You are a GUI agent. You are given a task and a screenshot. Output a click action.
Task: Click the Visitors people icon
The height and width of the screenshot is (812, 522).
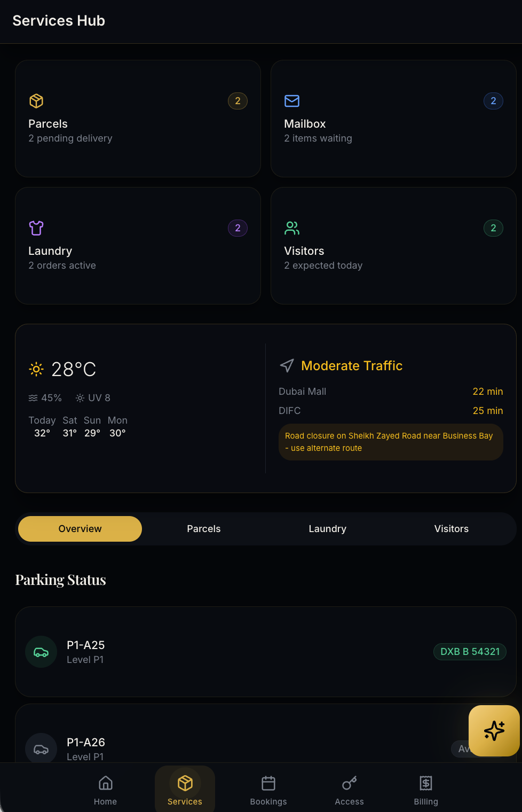(292, 228)
